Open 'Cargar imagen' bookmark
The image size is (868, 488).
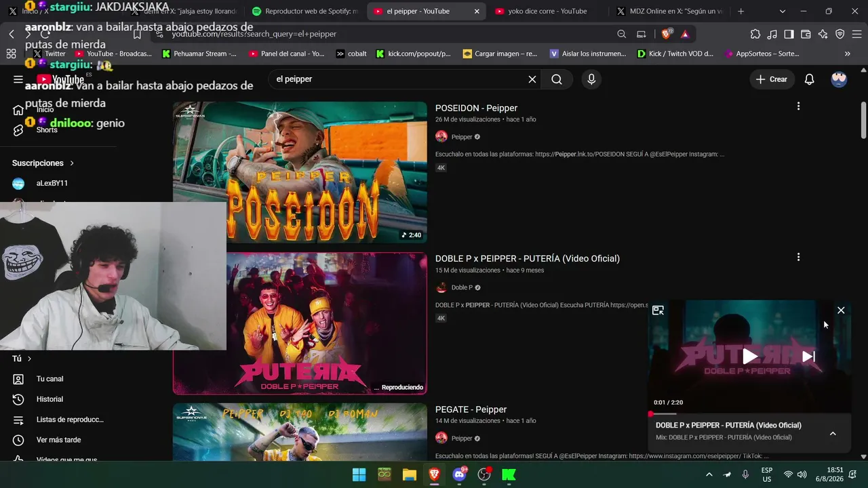coord(500,54)
